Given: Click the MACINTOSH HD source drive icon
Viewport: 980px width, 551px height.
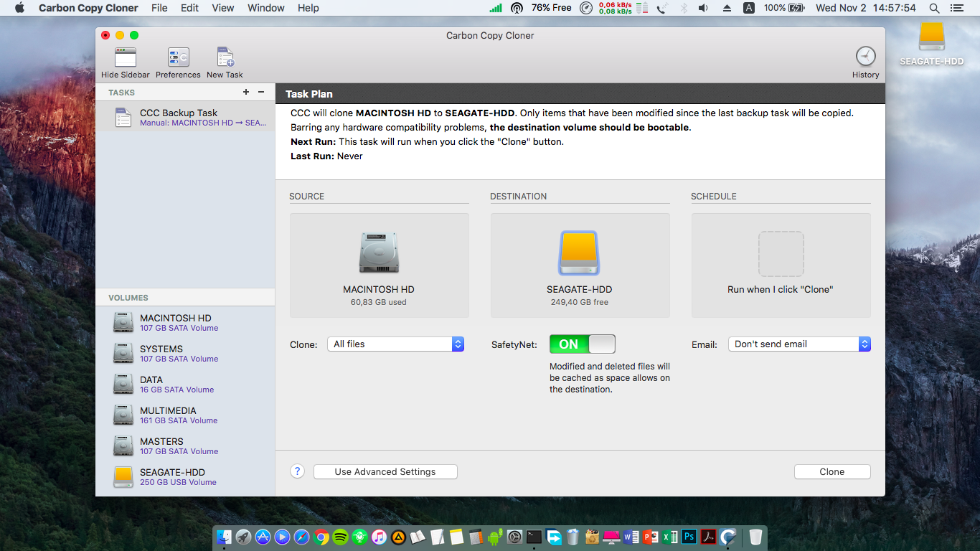Looking at the screenshot, I should (x=379, y=253).
